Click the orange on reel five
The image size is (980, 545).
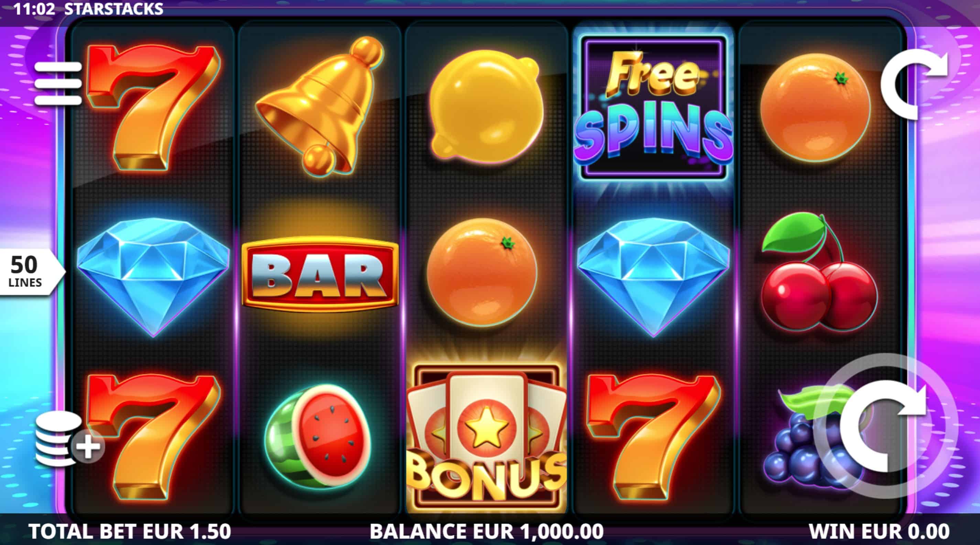pos(815,107)
